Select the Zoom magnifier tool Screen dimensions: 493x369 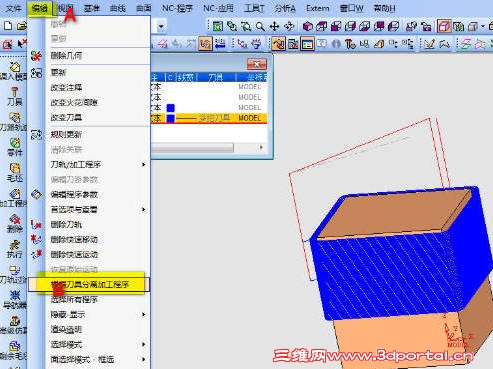click(260, 26)
